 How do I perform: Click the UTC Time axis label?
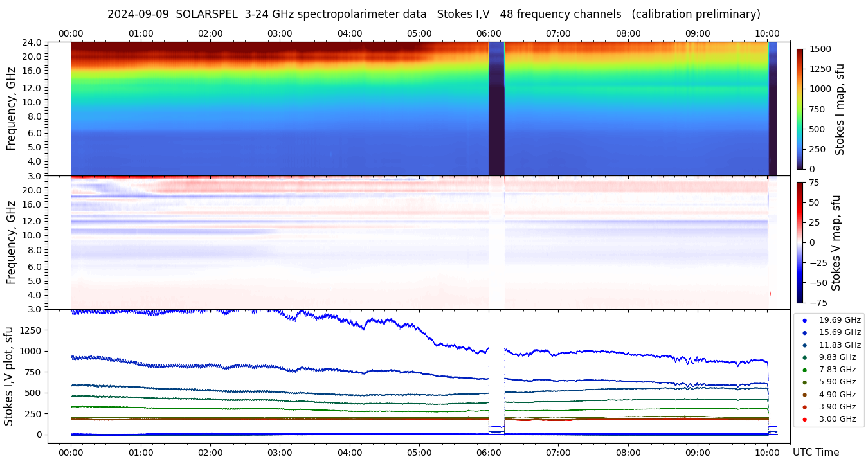click(815, 453)
